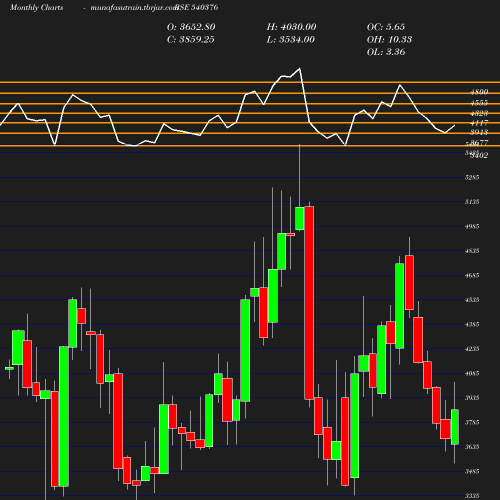Click the orange level label "4117"
The image size is (500, 500).
click(x=479, y=123)
